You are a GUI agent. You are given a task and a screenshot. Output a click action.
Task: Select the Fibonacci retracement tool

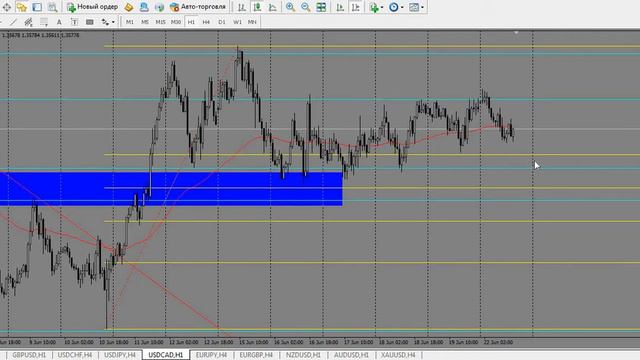point(44,22)
